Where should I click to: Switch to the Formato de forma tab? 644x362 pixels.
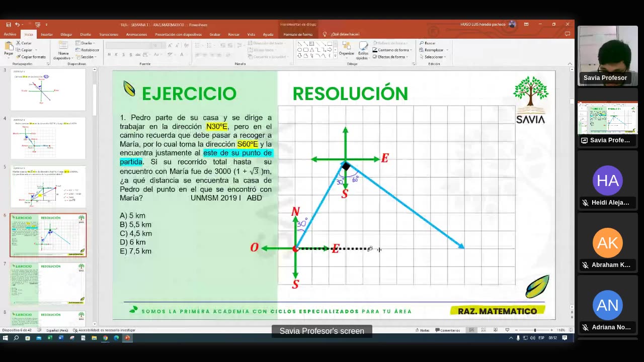click(x=298, y=34)
